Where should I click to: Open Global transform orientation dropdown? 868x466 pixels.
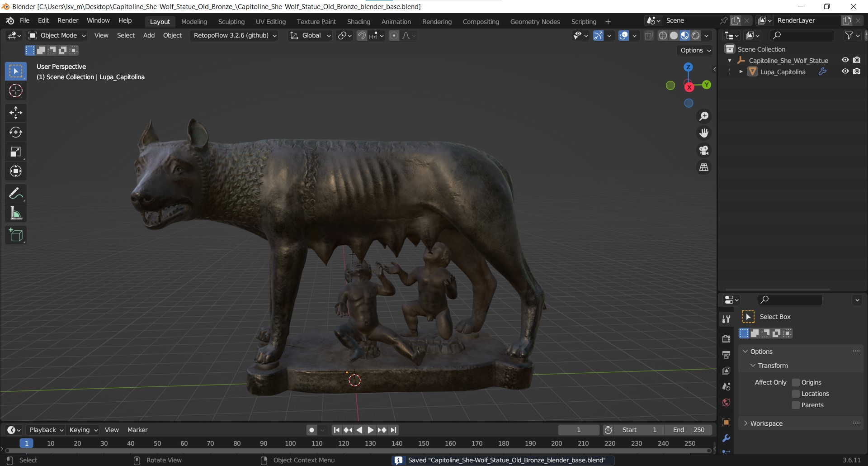pyautogui.click(x=311, y=35)
